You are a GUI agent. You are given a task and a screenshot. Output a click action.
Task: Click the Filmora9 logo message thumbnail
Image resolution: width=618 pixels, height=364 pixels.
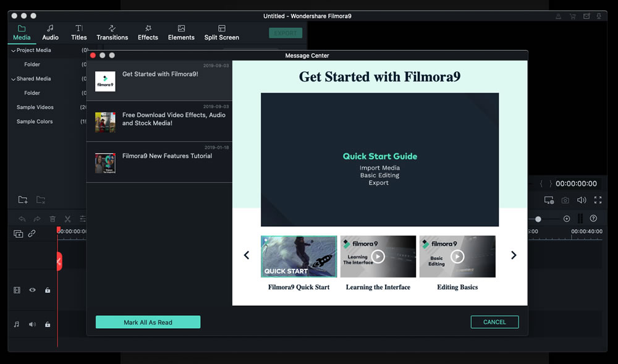pos(105,81)
